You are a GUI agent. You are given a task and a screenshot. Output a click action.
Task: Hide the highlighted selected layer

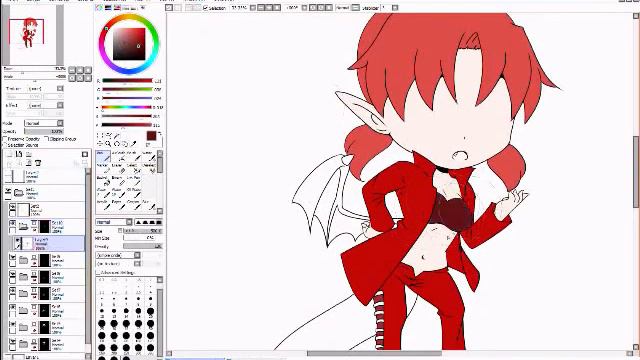[18, 241]
